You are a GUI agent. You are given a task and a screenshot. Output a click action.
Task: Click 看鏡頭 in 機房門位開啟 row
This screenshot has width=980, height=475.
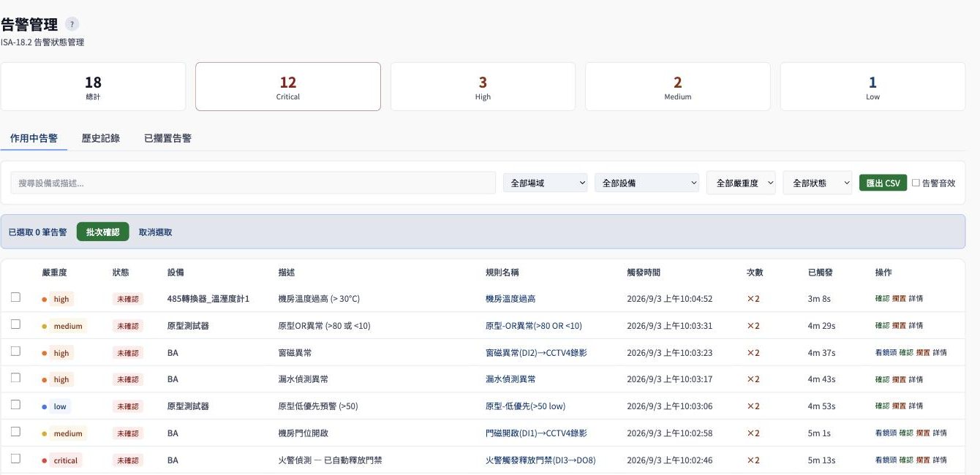pos(886,433)
